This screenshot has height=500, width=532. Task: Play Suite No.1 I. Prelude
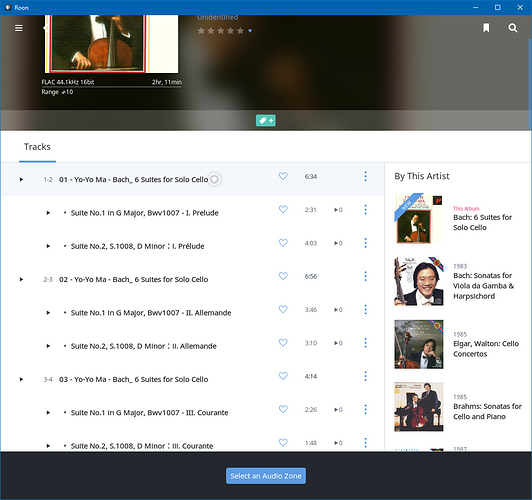[x=48, y=213]
